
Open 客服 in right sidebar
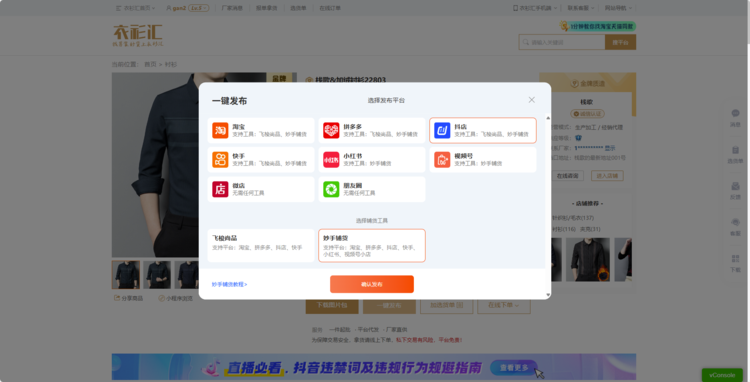pos(735,227)
